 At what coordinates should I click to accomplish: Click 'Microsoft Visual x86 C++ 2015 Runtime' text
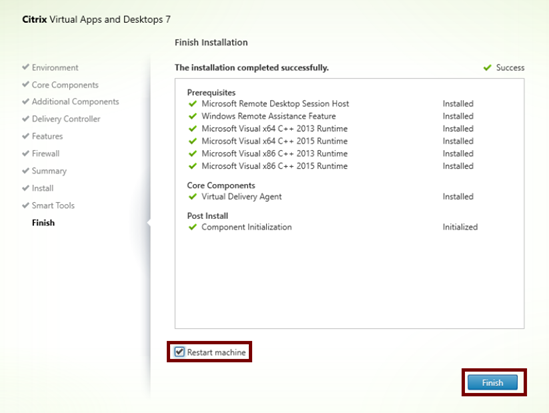274,166
